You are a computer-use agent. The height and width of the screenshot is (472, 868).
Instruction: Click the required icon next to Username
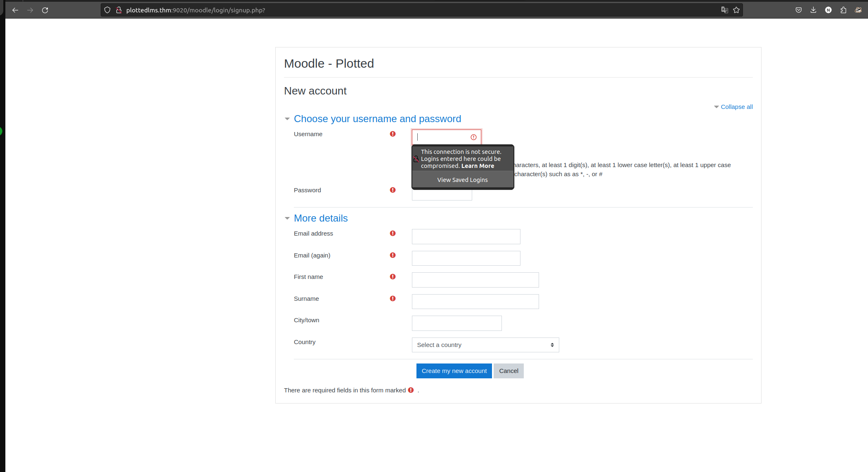393,134
